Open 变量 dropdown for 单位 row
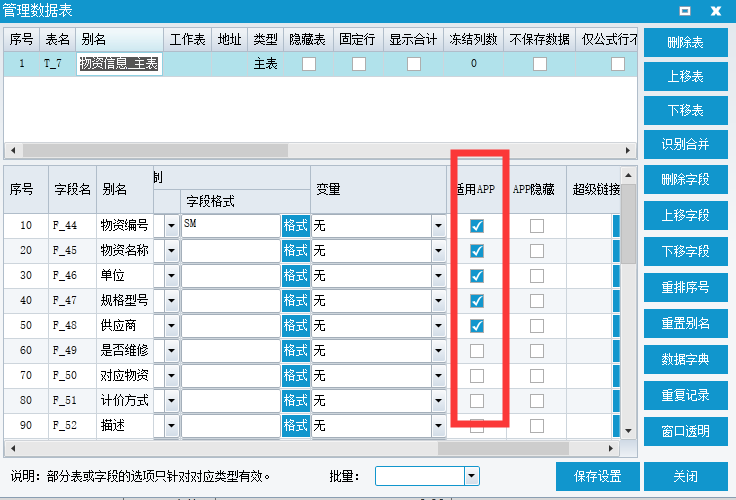The height and width of the screenshot is (500, 736). click(x=438, y=276)
